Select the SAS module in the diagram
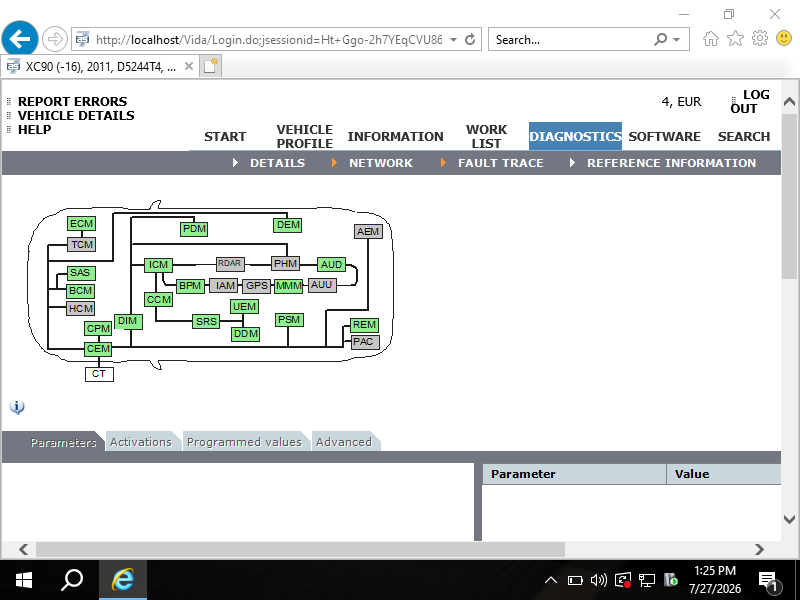The height and width of the screenshot is (600, 800). point(81,273)
